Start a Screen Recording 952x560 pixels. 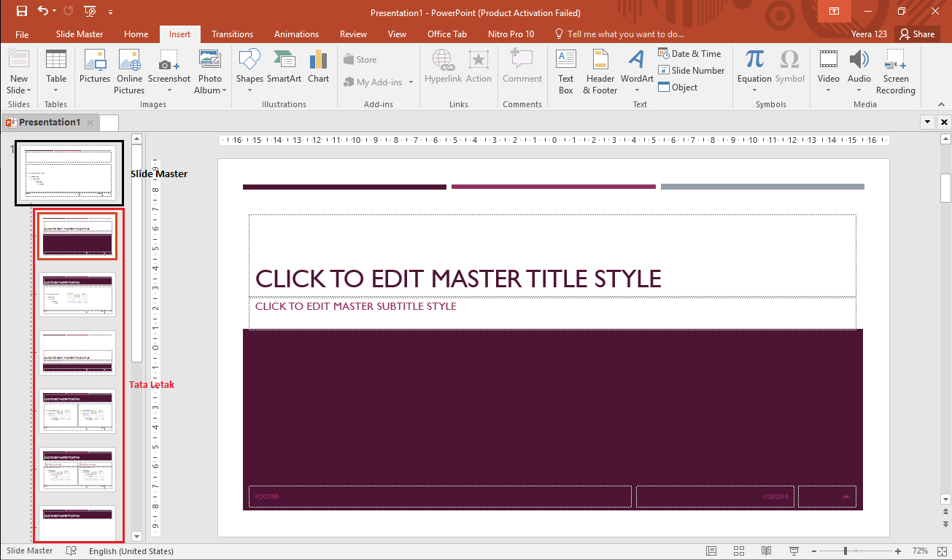point(895,71)
